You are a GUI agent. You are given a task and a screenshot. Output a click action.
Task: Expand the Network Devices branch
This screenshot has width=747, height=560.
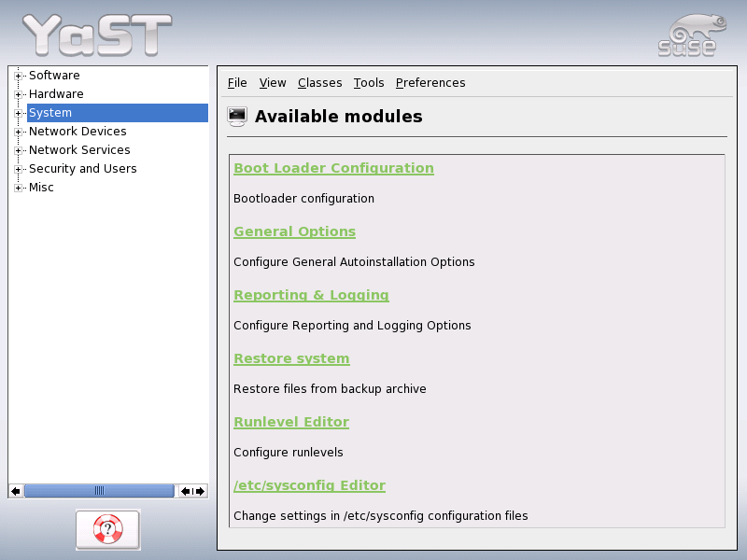point(16,131)
